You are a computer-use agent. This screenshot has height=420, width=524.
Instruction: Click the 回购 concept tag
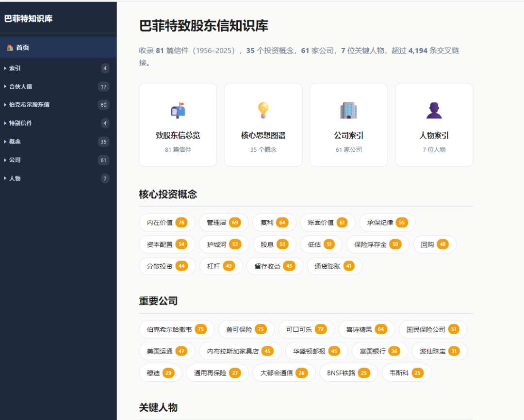[434, 244]
